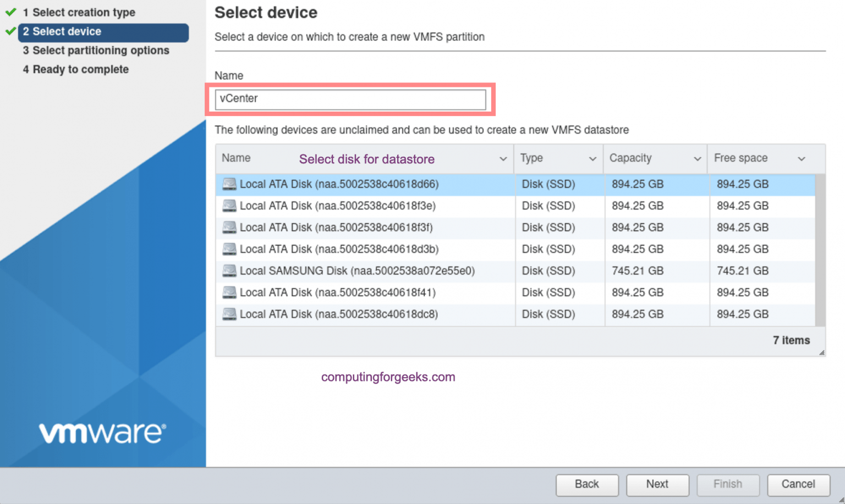Viewport: 845px width, 504px height.
Task: Click the disk icon for naa.5002538c40618f41
Action: tap(229, 292)
